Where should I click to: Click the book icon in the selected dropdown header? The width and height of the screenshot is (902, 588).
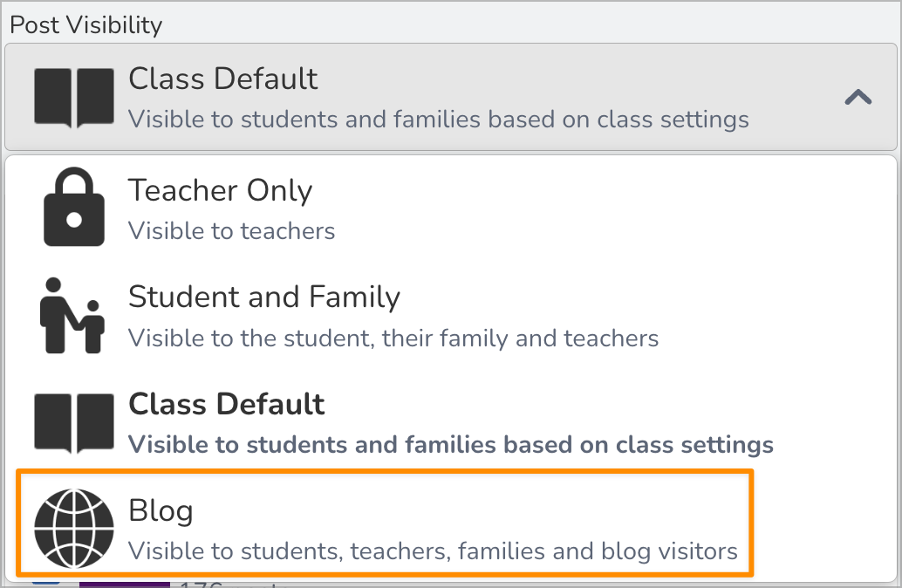pos(74,97)
